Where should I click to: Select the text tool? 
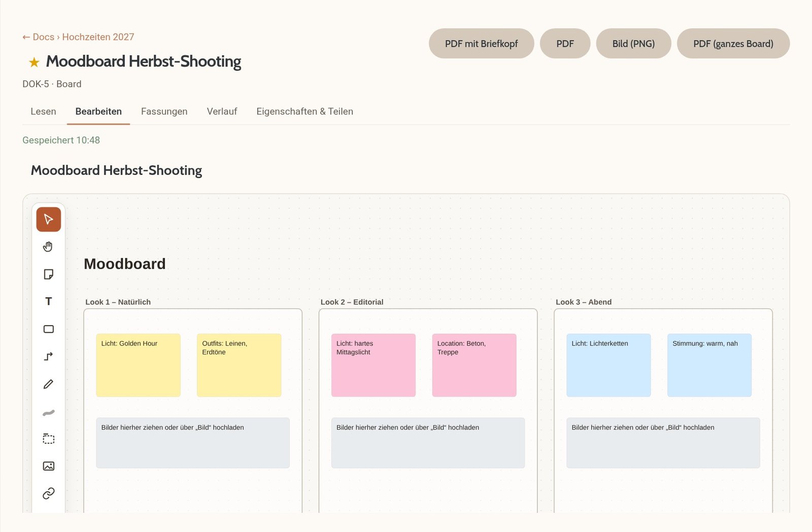click(49, 302)
